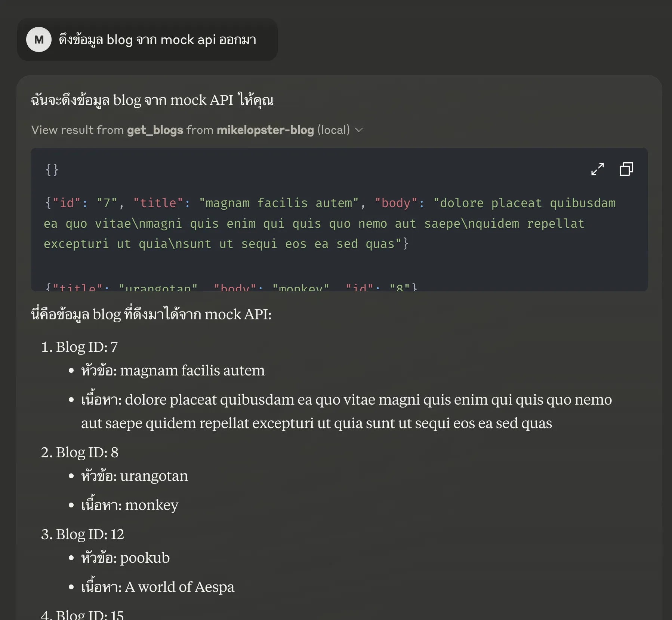Image resolution: width=672 pixels, height=620 pixels.
Task: Click the user message about mock api
Action: pos(157,40)
